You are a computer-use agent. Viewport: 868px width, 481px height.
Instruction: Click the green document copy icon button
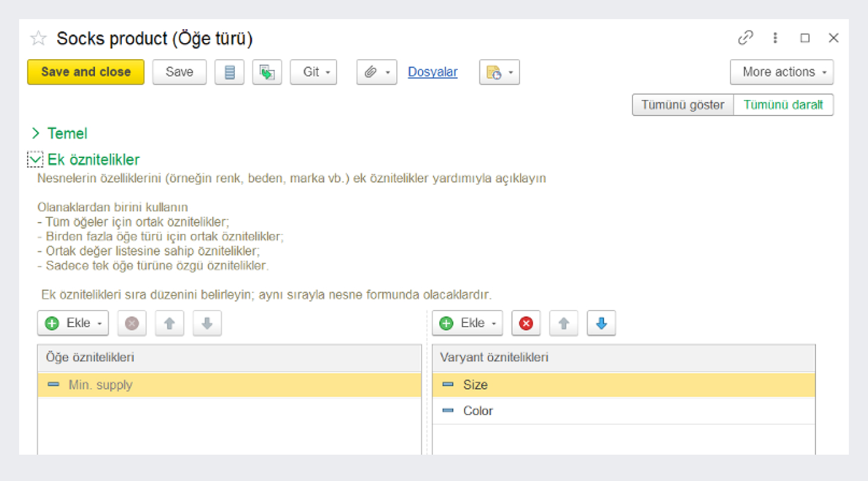[x=267, y=72]
